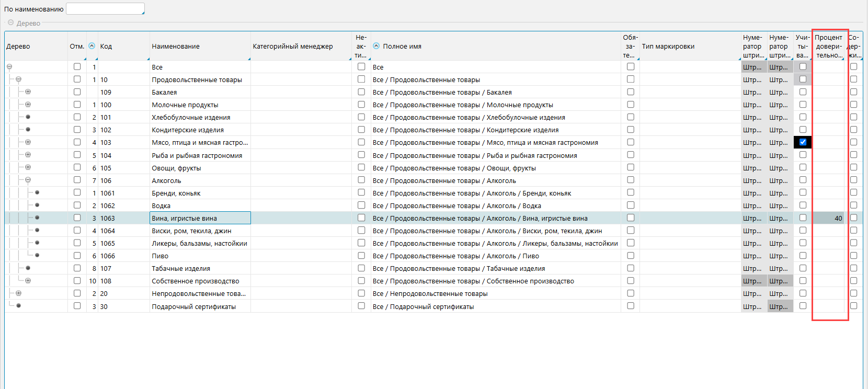Click the sort arrow icon beside Код header
Image resolution: width=868 pixels, height=389 pixels.
click(x=92, y=46)
